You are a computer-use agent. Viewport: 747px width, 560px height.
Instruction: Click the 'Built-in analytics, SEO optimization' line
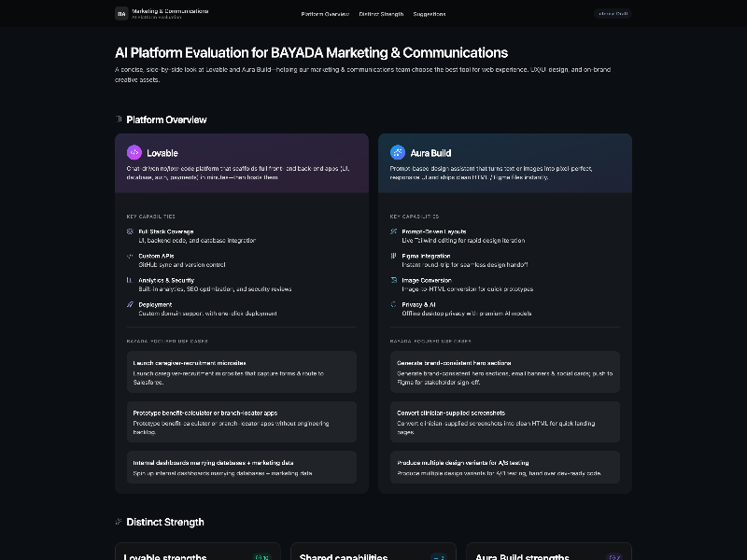click(x=215, y=289)
